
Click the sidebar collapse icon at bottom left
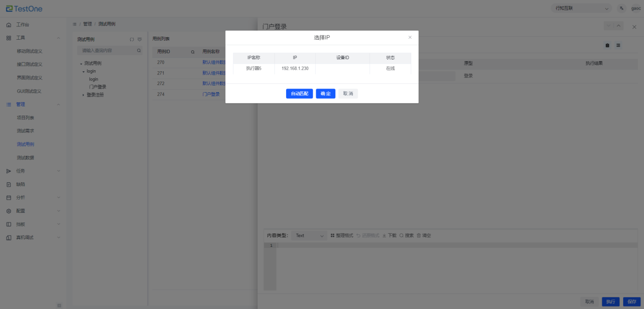[x=59, y=305]
